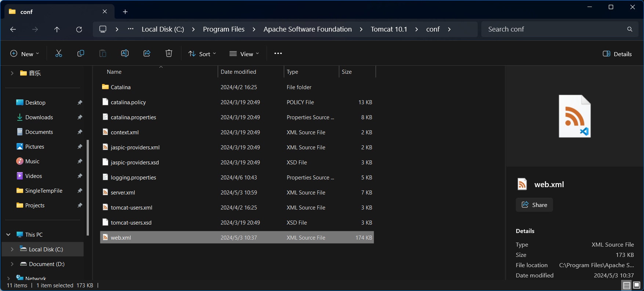The width and height of the screenshot is (644, 291).
Task: Expand Local Disk (C:) tree node
Action: coord(12,249)
